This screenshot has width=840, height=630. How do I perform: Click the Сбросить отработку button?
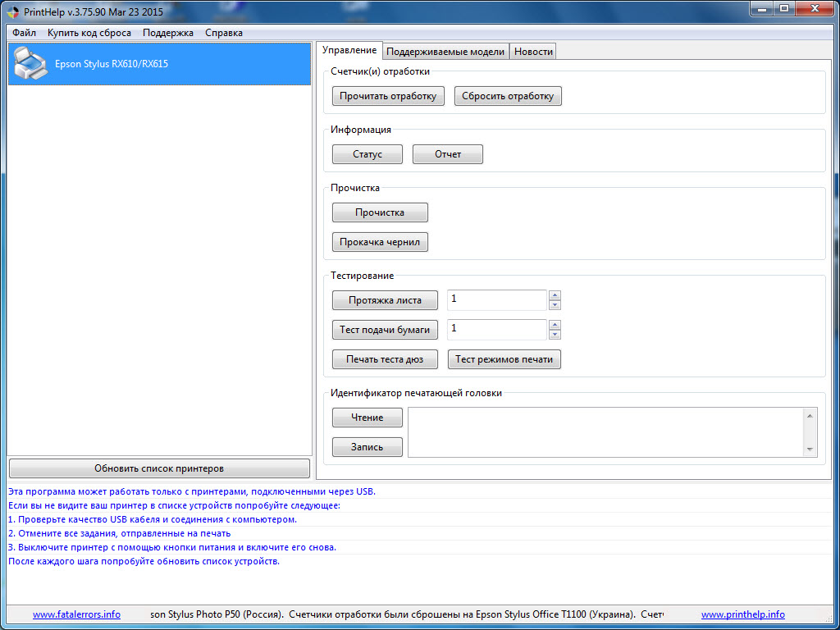508,97
